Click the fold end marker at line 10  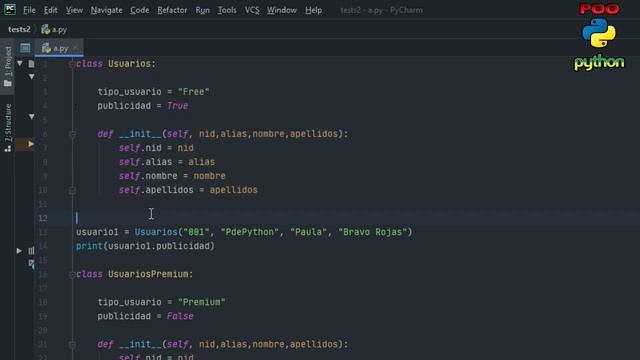coord(72,190)
